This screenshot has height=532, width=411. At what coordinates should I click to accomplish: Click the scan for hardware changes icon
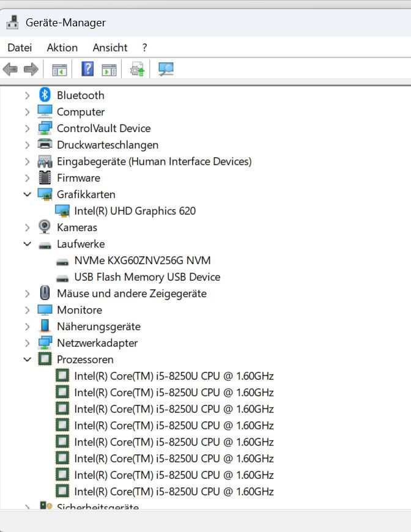[x=166, y=69]
